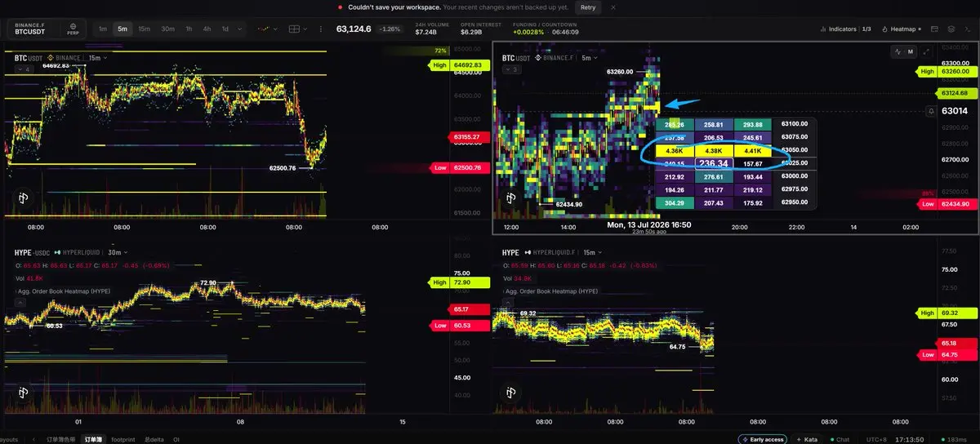
Task: Select the 4h timeframe
Action: click(x=207, y=29)
